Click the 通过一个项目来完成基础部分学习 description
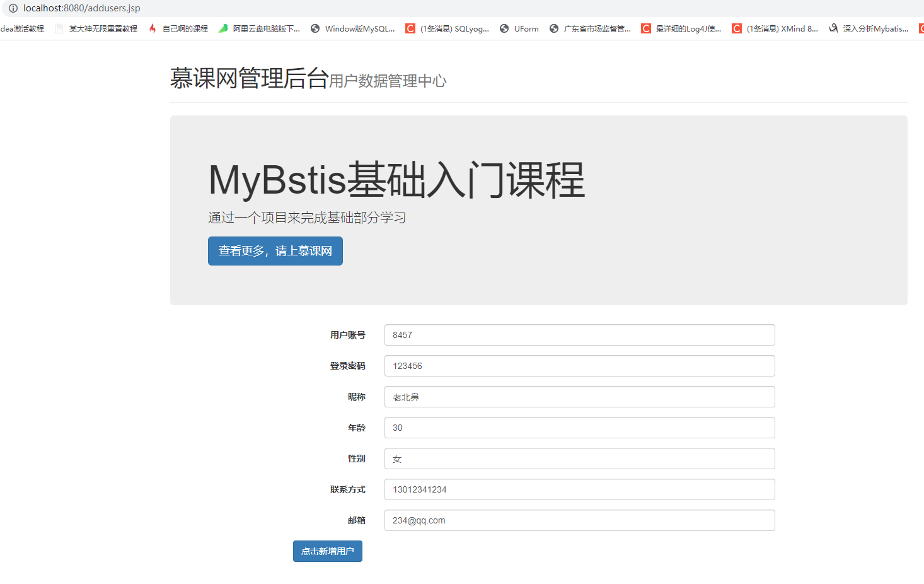The width and height of the screenshot is (924, 584). pyautogui.click(x=307, y=218)
